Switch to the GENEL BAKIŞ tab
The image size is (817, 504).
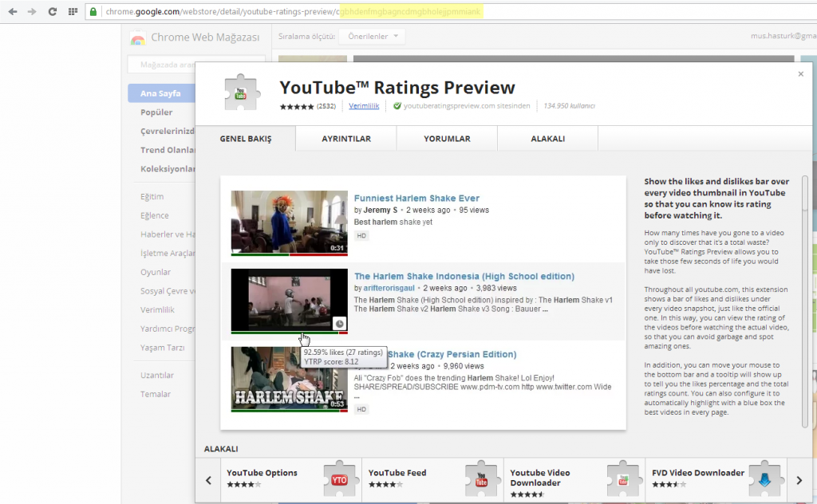pos(246,139)
